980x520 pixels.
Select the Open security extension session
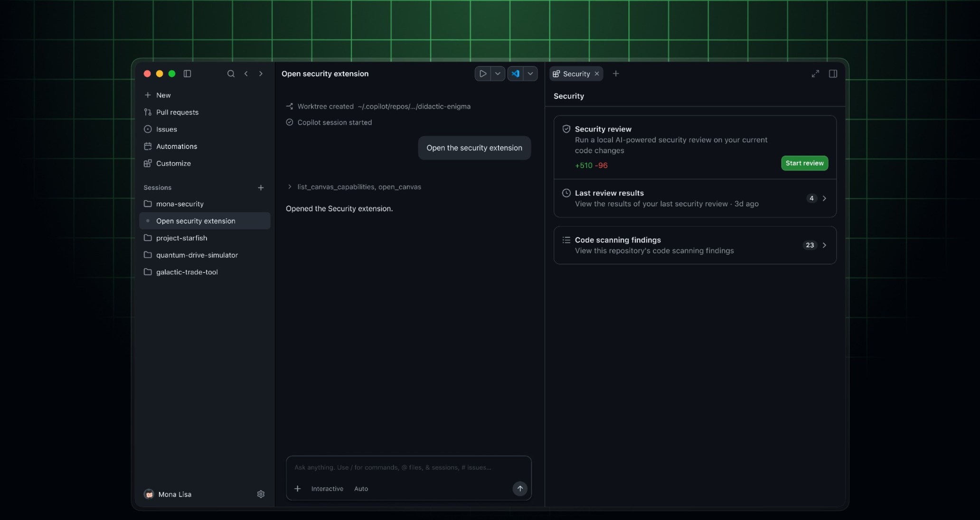(205, 221)
